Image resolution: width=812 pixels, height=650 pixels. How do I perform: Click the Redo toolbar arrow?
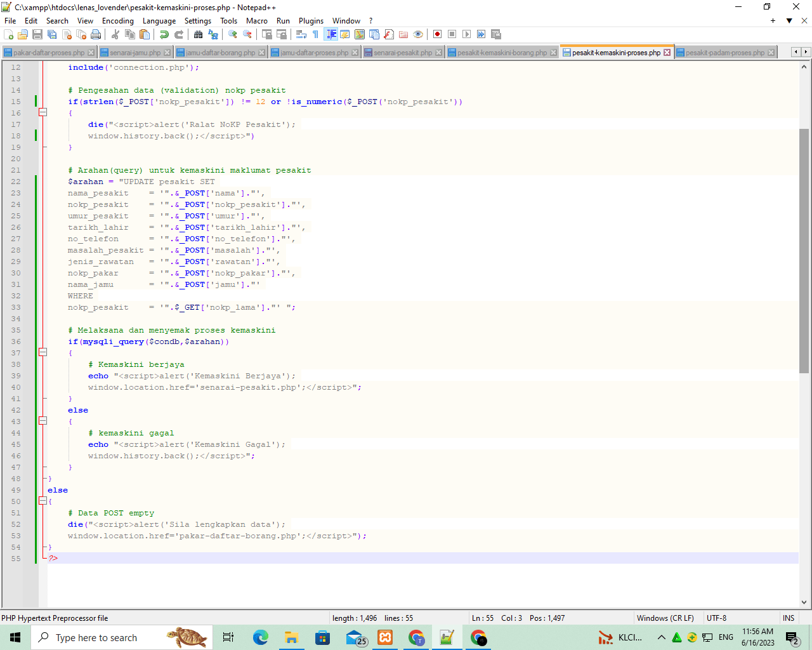[x=179, y=34]
